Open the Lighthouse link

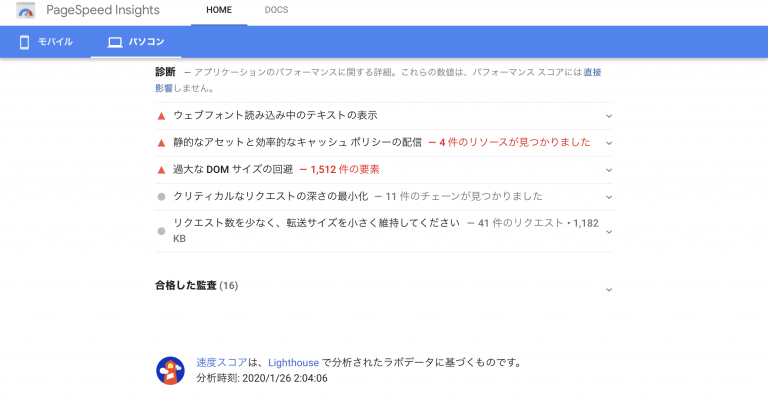pos(293,363)
